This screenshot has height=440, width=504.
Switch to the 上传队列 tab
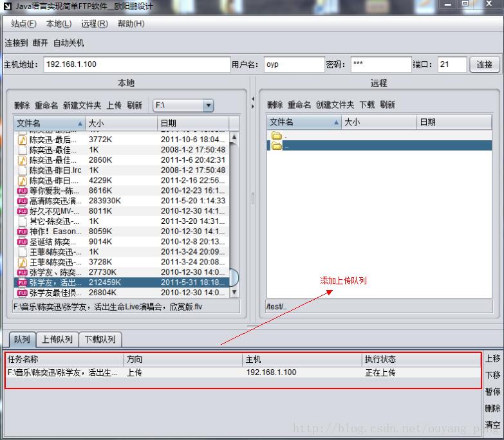point(57,340)
